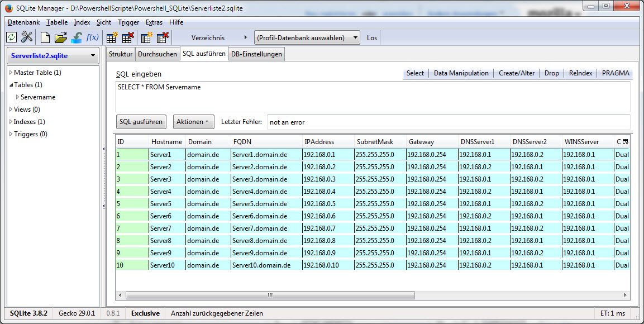
Task: Sort by the Hostname column header
Action: (x=167, y=142)
